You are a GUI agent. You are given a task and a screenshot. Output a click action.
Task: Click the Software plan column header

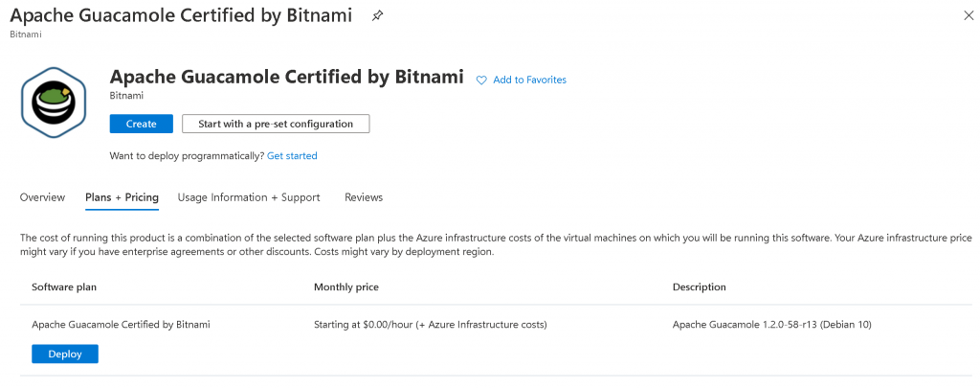click(64, 286)
